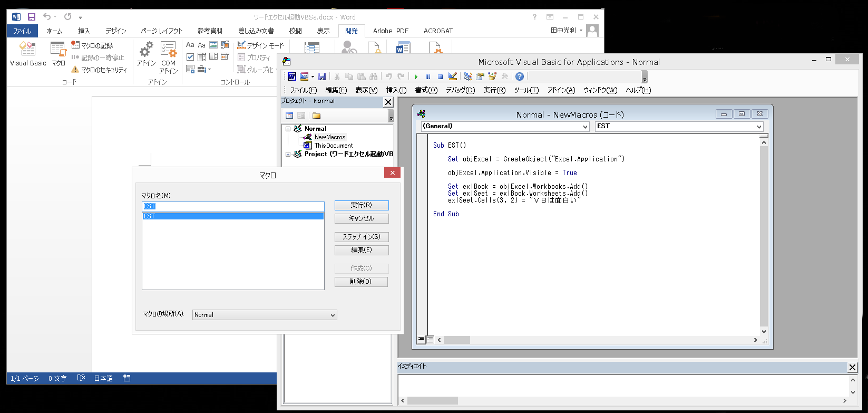
Task: Open insert object dropdown arrow in VBA toolbar
Action: 313,76
